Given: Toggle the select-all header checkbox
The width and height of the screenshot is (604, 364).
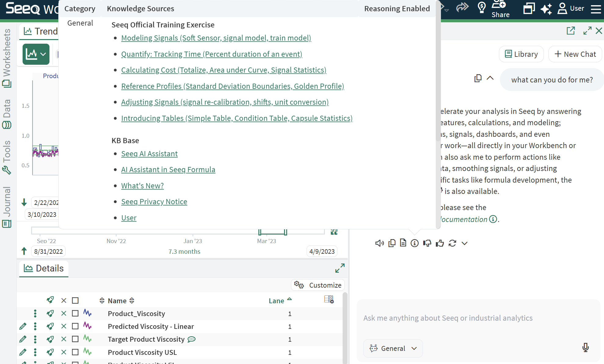Looking at the screenshot, I should coord(75,300).
